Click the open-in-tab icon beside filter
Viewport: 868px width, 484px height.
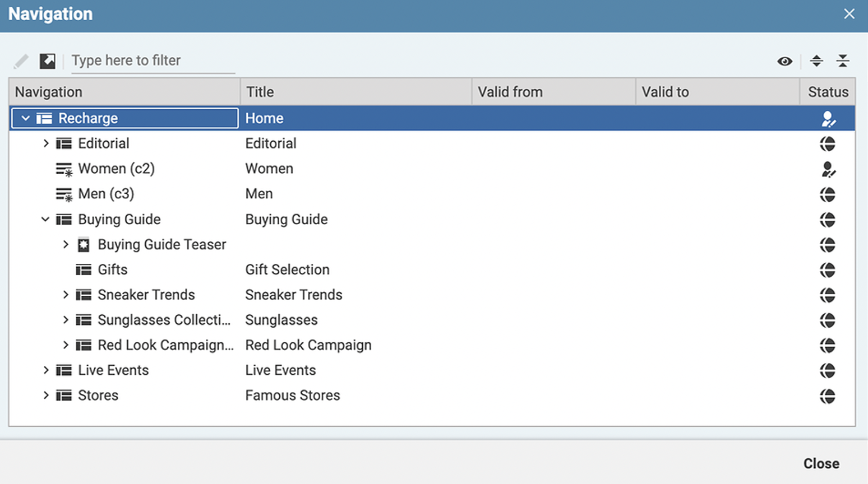click(x=48, y=61)
